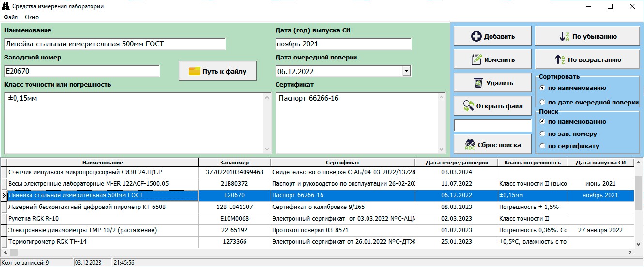Click the Дата выпуска СИ field
Viewport: 644px width, 267px height.
(343, 44)
